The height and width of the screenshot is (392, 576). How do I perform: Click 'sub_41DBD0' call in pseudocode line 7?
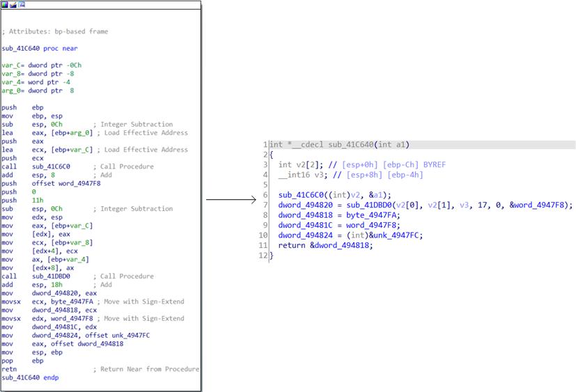tap(369, 205)
